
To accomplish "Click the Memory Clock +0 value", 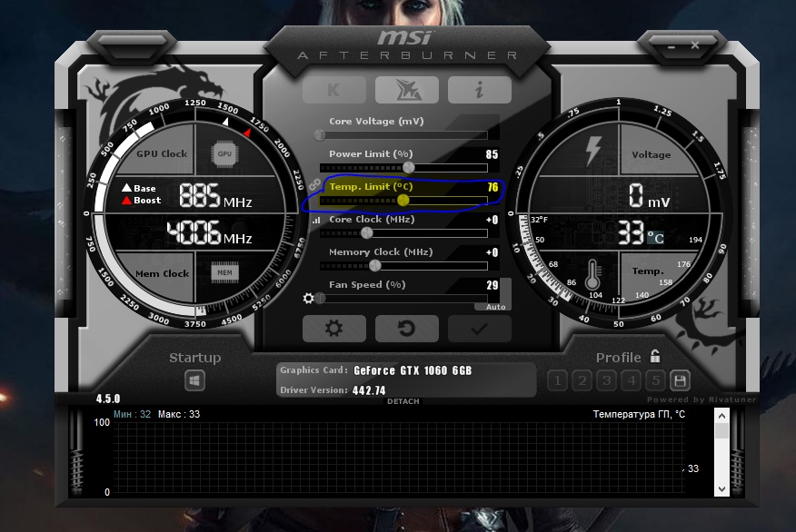I will point(492,252).
